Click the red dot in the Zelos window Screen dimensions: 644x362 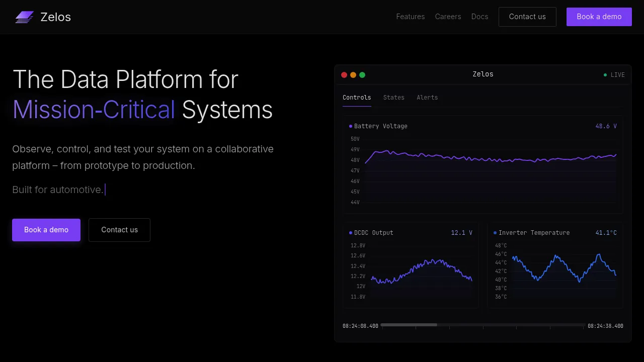pyautogui.click(x=344, y=75)
